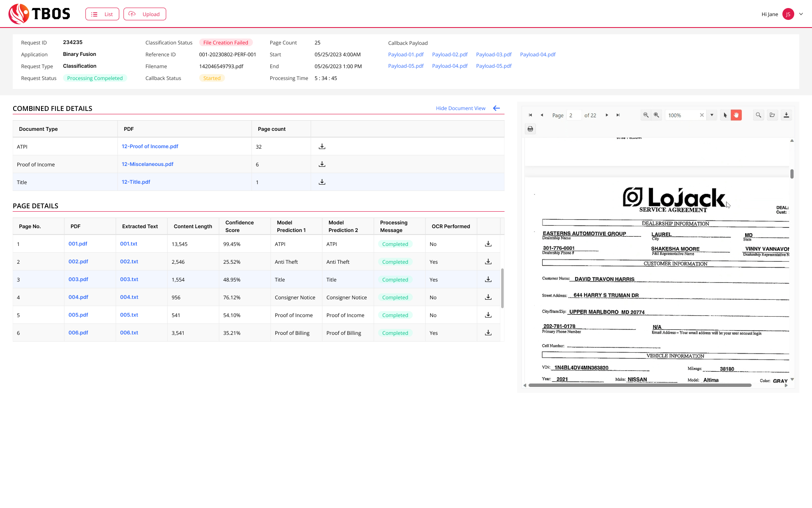Jump to the last page of the PDF
This screenshot has height=508, width=812.
[x=618, y=115]
